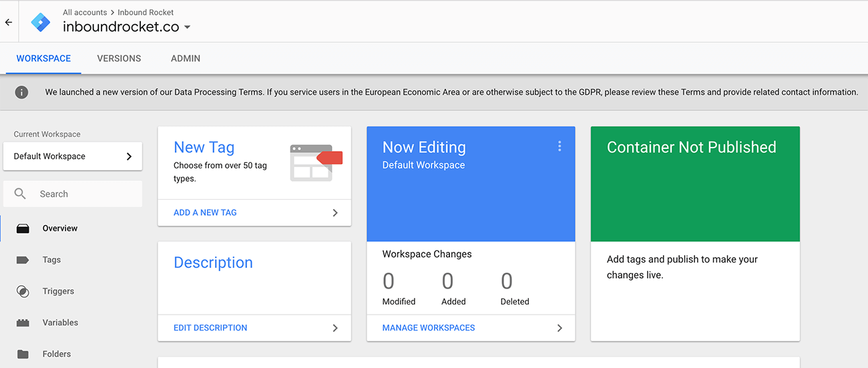The width and height of the screenshot is (868, 368).
Task: Open the inboundrocket.co container dropdown
Action: click(127, 27)
